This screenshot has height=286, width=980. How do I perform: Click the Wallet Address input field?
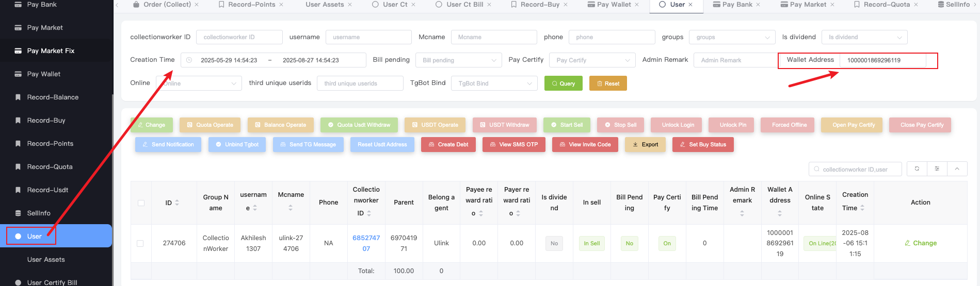[x=882, y=60]
